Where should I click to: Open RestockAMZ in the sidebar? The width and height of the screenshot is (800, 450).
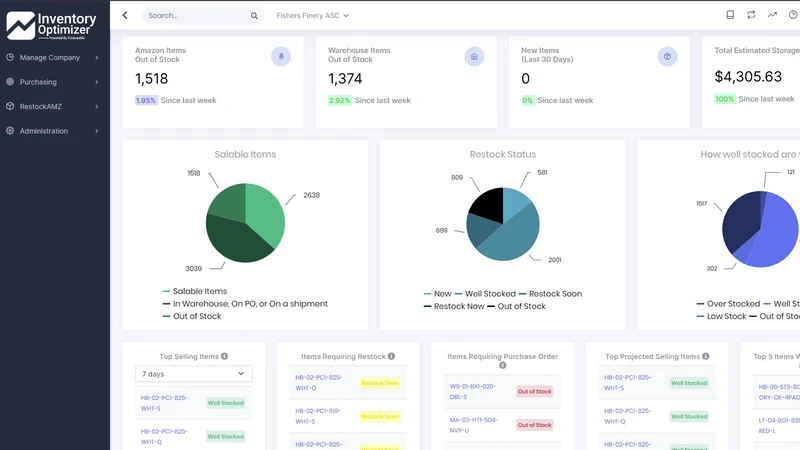[41, 107]
